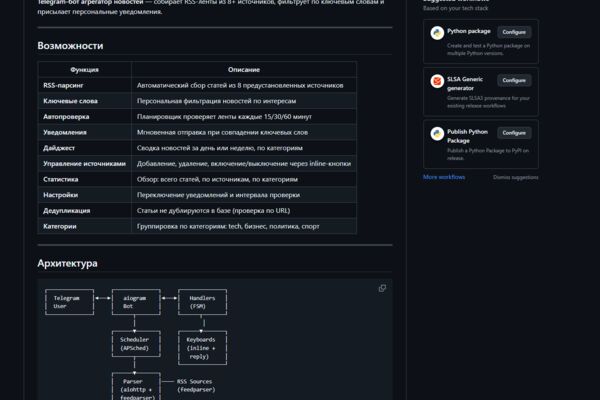Select the Дайджест table cell
The height and width of the screenshot is (400, 600).
click(85, 148)
